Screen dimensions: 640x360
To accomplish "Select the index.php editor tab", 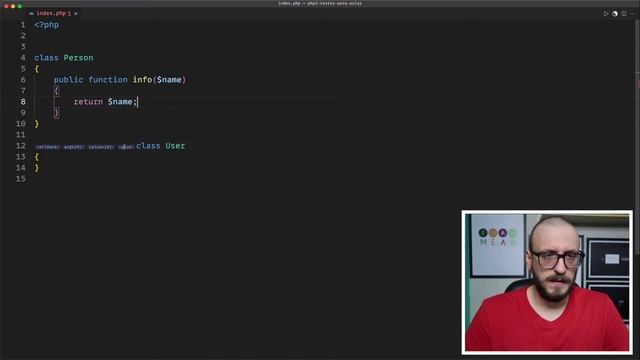I will tap(53, 13).
